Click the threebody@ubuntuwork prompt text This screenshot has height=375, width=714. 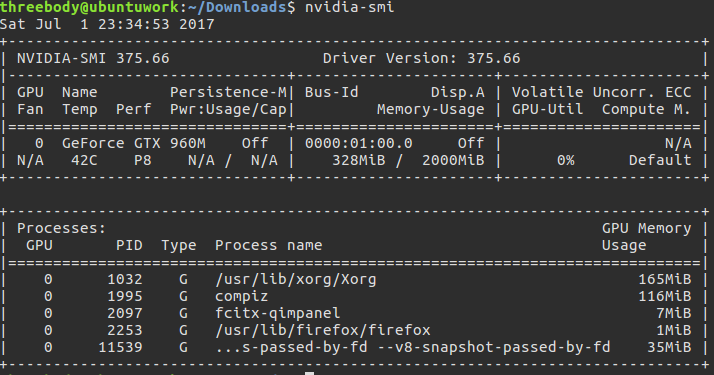(x=89, y=7)
